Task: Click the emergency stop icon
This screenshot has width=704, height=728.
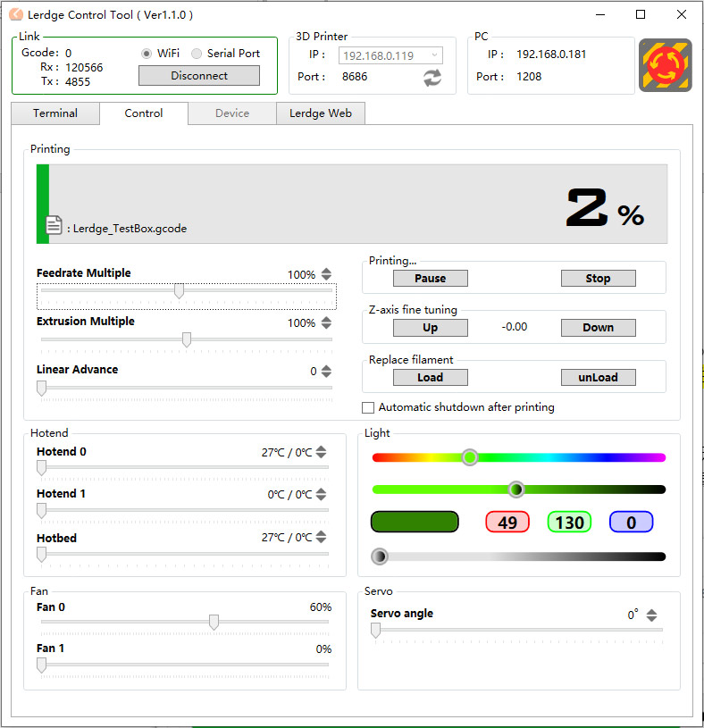Action: point(665,65)
